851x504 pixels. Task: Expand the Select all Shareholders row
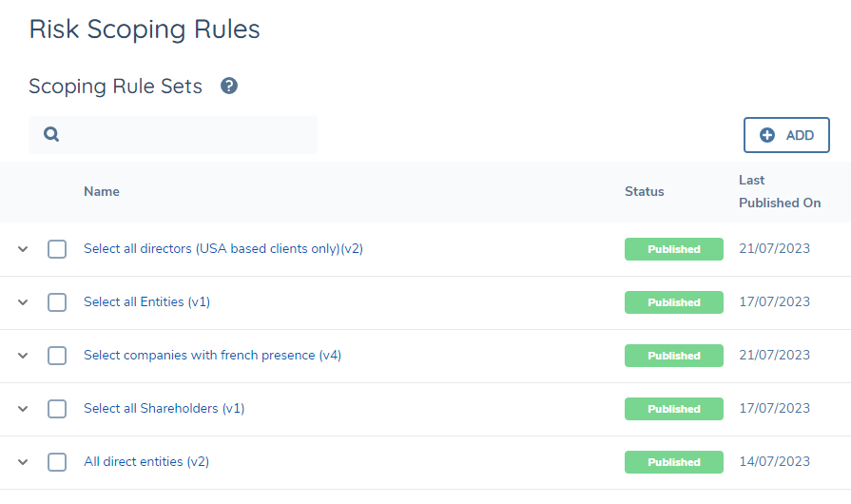(24, 409)
